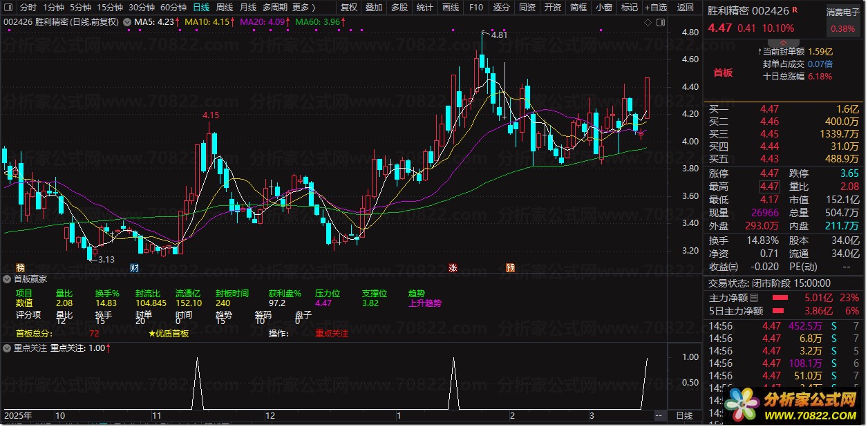Click the 预 marker on the chart
Image resolution: width=868 pixels, height=427 pixels.
click(x=511, y=267)
